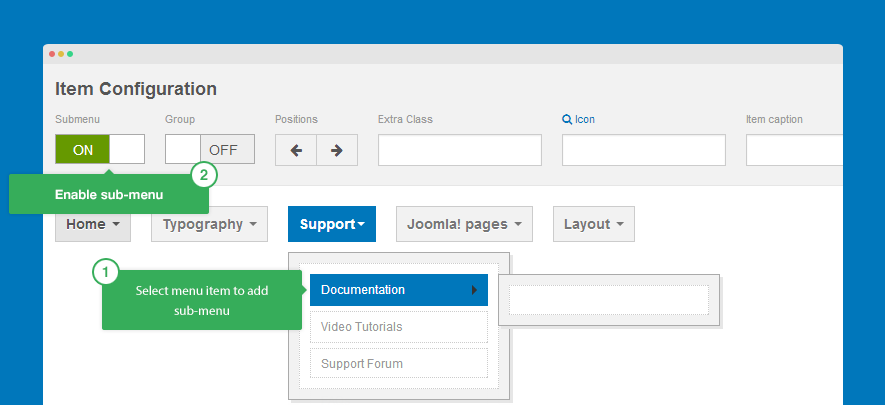Click the left arrow position button
The image size is (885, 405).
point(296,150)
